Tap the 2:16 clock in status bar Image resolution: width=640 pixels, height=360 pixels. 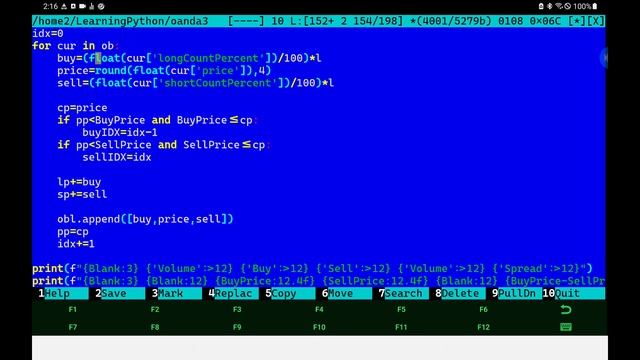[x=50, y=6]
